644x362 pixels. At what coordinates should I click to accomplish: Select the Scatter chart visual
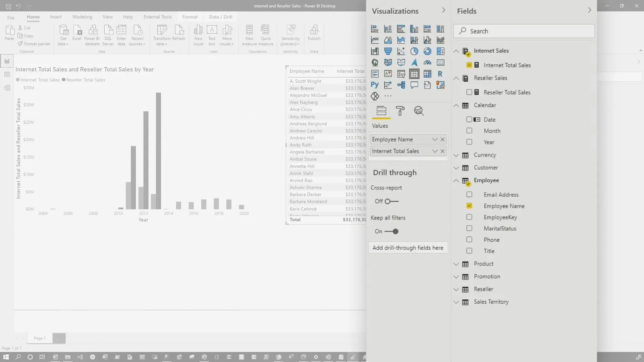[x=401, y=51]
